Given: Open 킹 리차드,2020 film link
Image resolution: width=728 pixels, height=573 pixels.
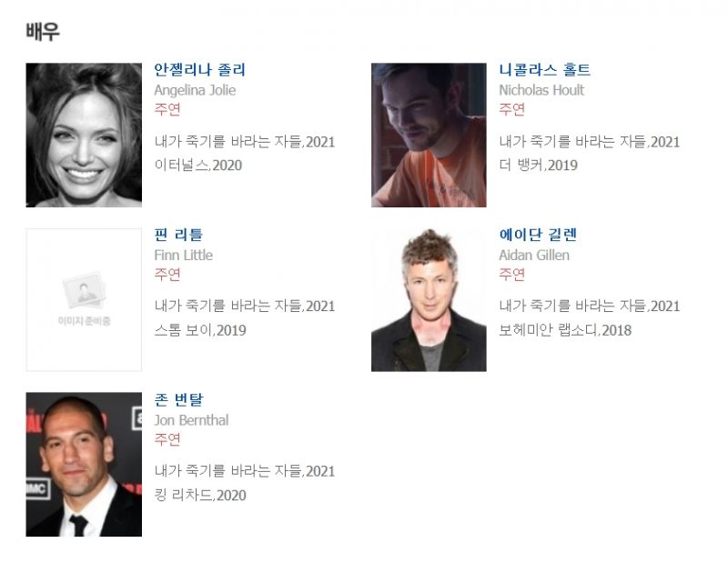Looking at the screenshot, I should (200, 495).
